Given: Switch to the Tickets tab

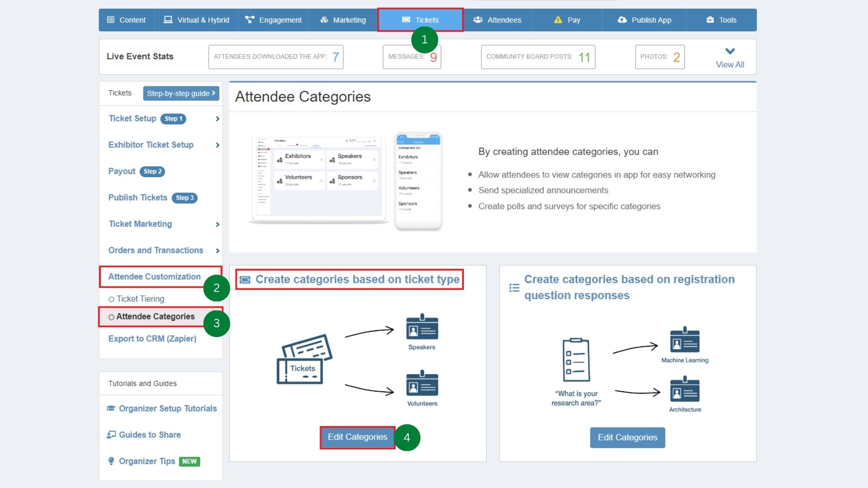Looking at the screenshot, I should 421,20.
